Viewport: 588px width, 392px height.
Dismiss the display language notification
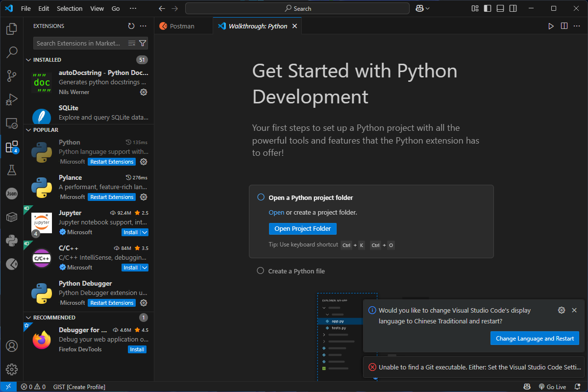[x=574, y=310]
